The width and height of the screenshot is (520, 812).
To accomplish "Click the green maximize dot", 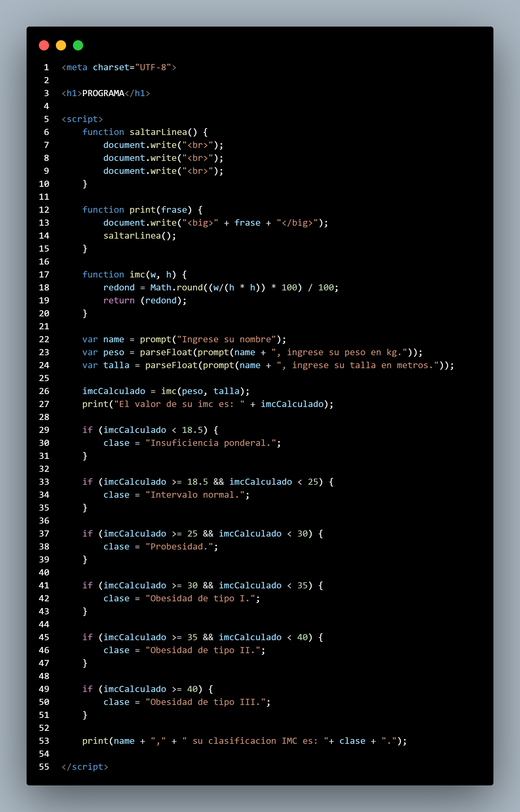I will point(78,45).
